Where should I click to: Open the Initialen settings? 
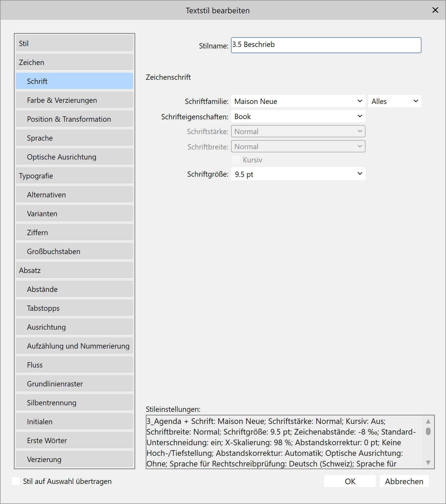point(74,421)
